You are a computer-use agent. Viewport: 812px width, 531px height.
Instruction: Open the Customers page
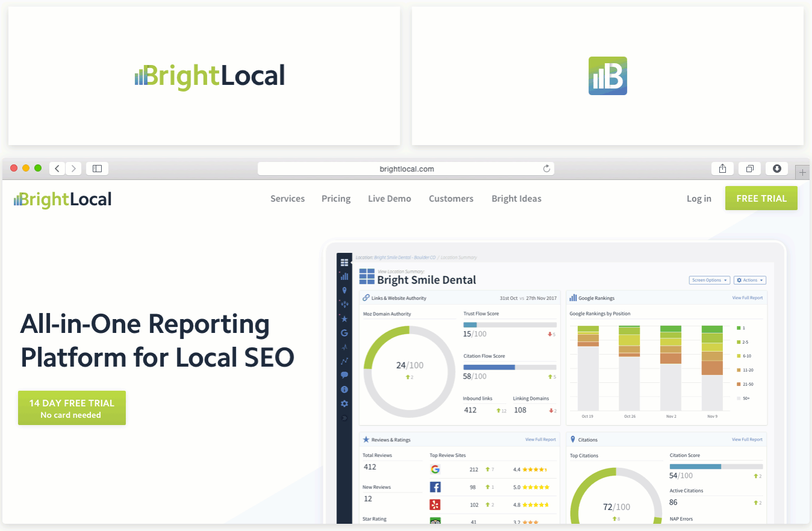coord(451,199)
